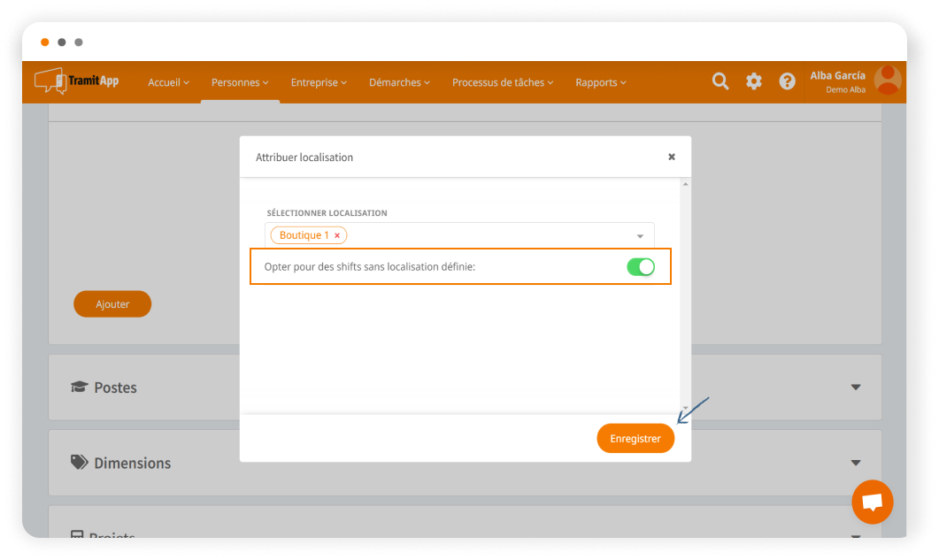The image size is (939, 560).
Task: Open the Sélectionner localisation dropdown arrow
Action: point(640,236)
